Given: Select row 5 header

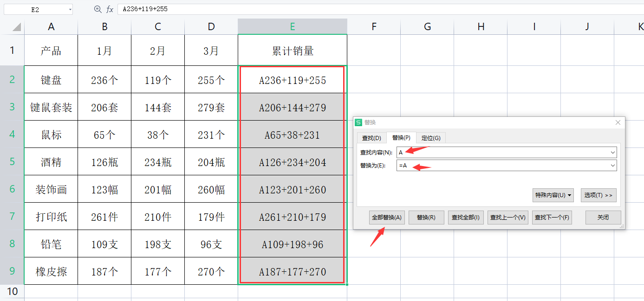Looking at the screenshot, I should pos(12,162).
